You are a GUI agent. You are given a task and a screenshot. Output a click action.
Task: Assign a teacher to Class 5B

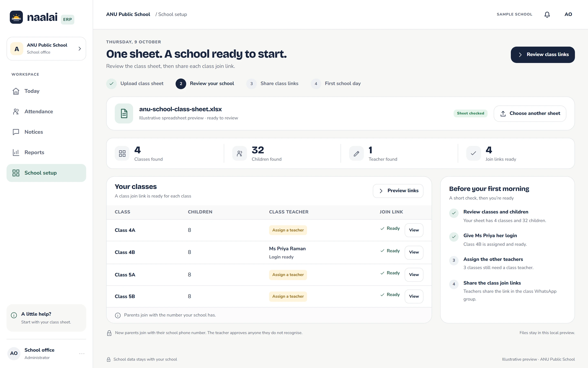[288, 296]
